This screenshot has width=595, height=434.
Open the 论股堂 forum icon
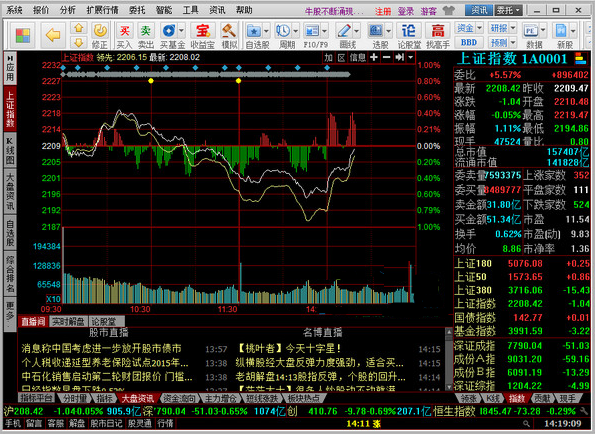pyautogui.click(x=409, y=36)
